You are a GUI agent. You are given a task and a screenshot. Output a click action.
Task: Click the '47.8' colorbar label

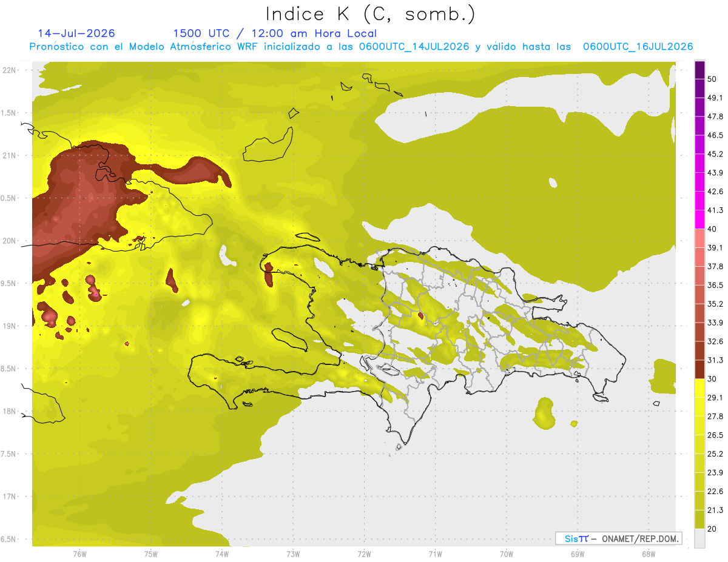(715, 116)
